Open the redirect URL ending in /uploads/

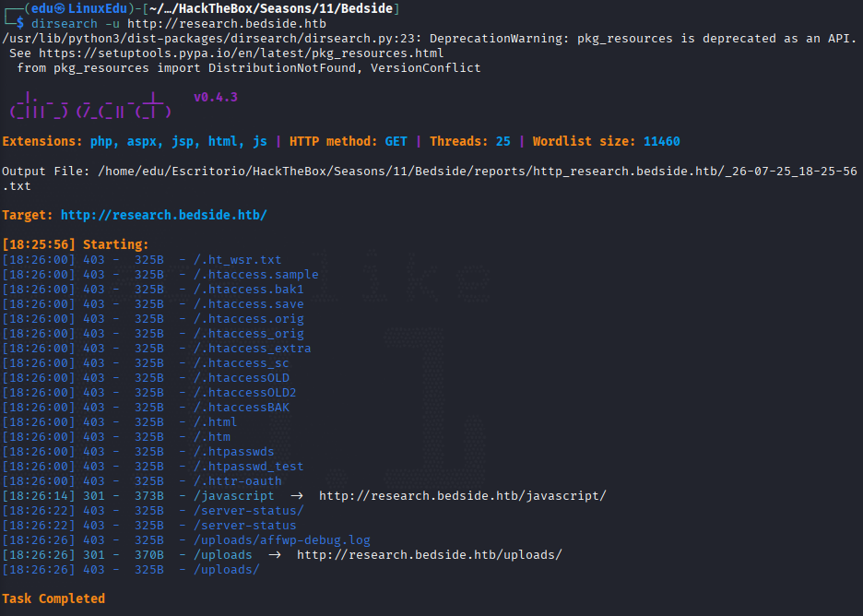tap(430, 555)
